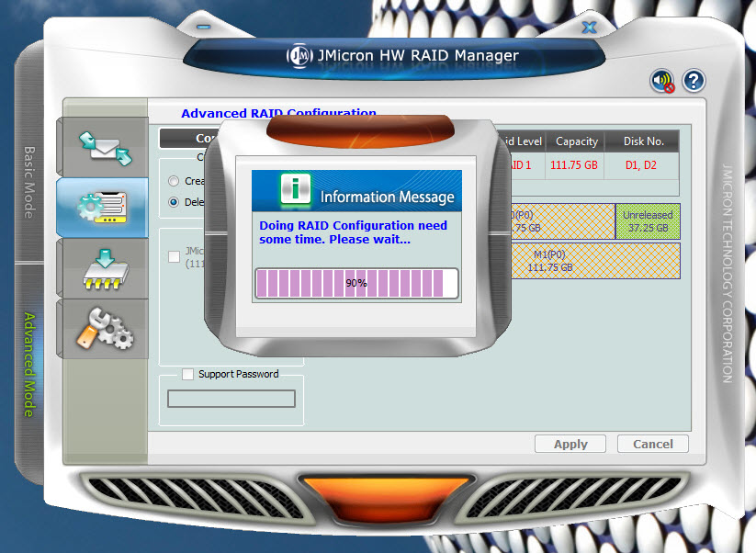Click the Apply button
This screenshot has height=553, width=756.
tap(570, 444)
